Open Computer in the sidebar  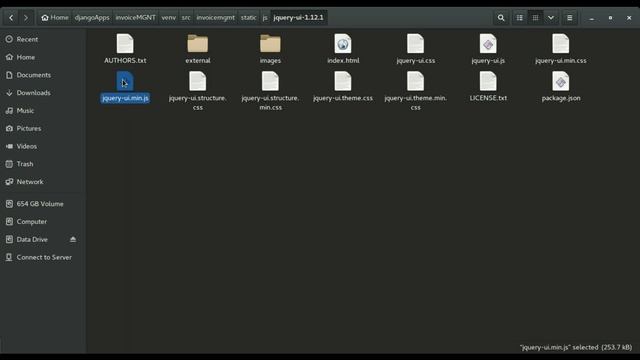(42, 222)
